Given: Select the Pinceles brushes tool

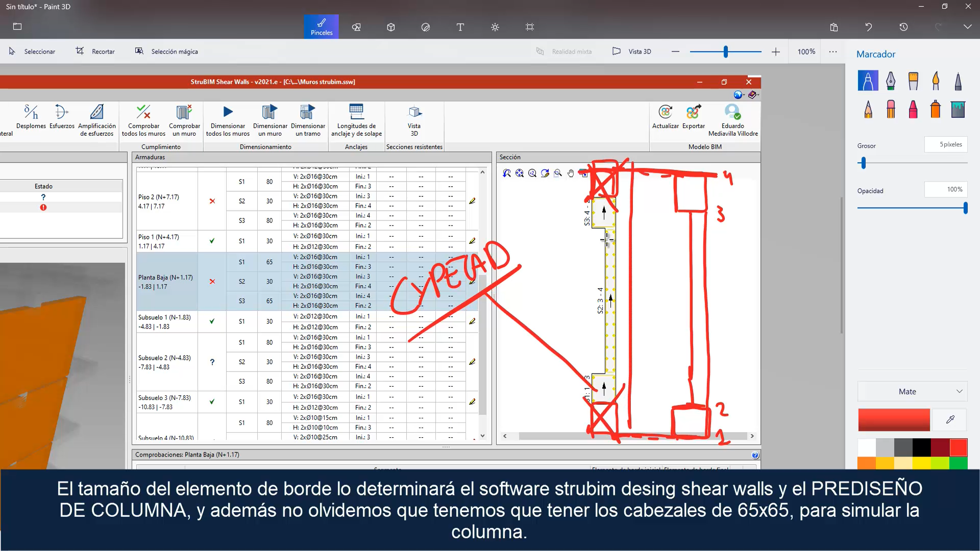Looking at the screenshot, I should (x=322, y=27).
